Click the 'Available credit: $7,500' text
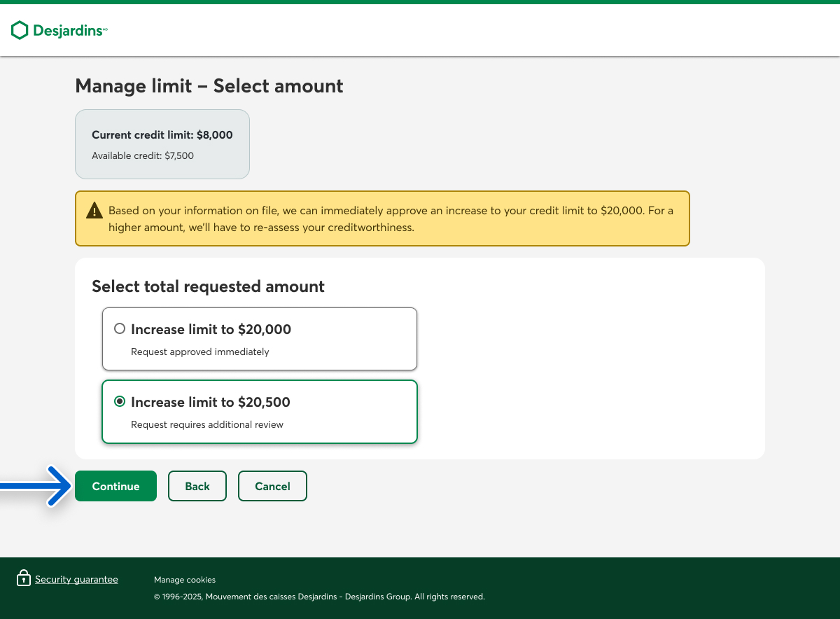The width and height of the screenshot is (840, 619). (x=143, y=155)
